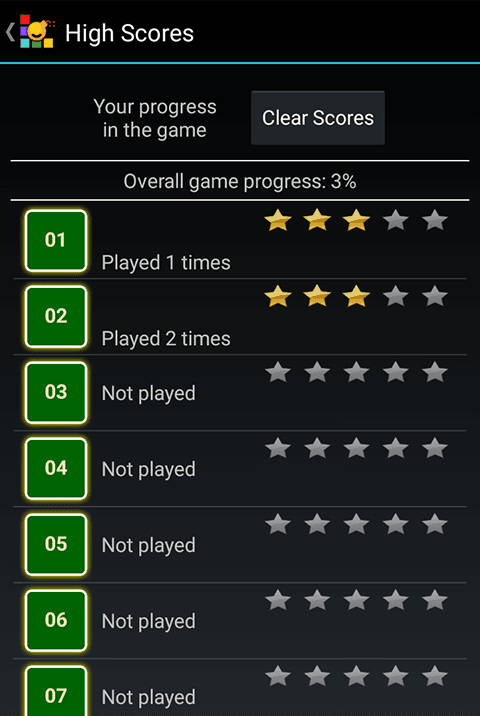Tap the back arrow beside the app icon
The height and width of the screenshot is (716, 480).
[x=10, y=32]
